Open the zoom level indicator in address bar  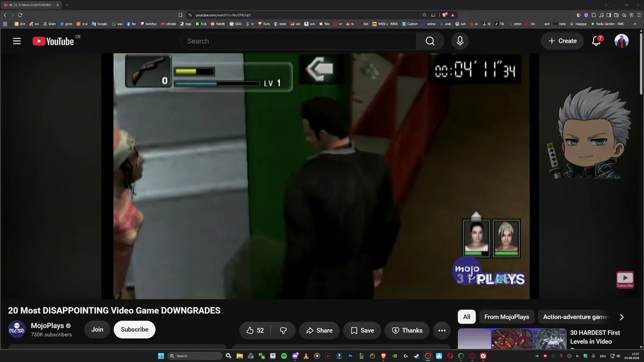click(425, 15)
